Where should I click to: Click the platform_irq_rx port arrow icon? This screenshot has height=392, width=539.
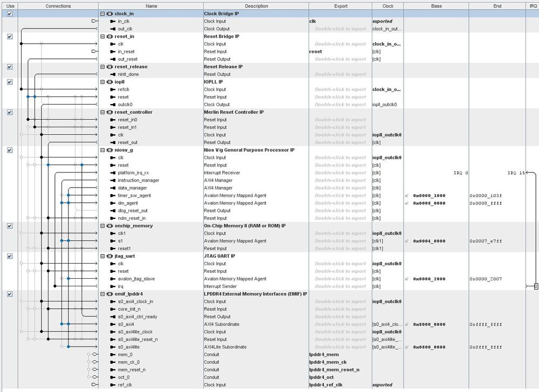tap(113, 173)
